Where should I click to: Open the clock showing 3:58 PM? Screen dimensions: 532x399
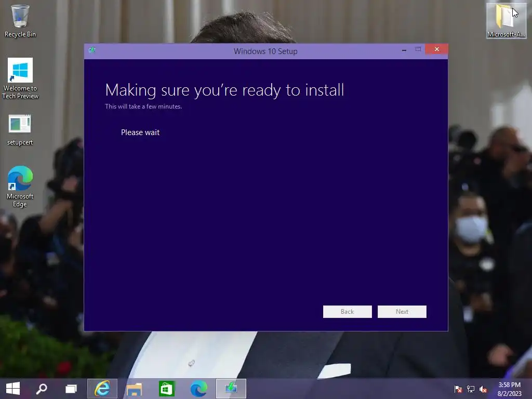click(x=509, y=389)
